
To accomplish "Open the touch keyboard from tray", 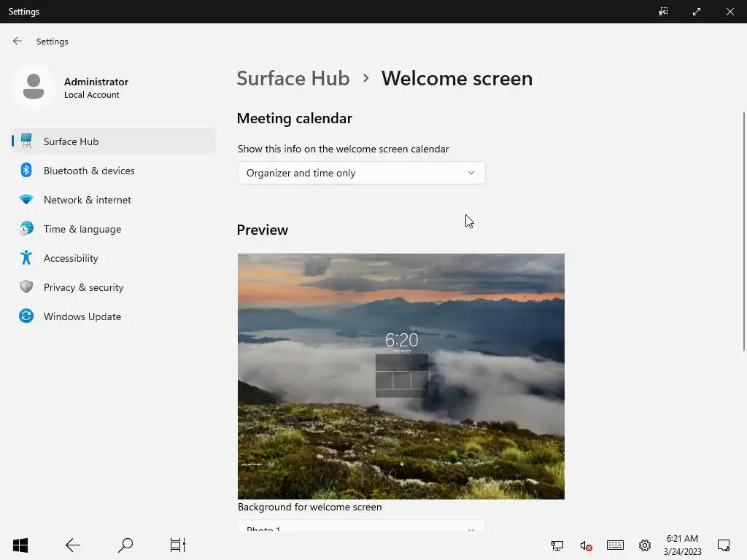I will [615, 545].
